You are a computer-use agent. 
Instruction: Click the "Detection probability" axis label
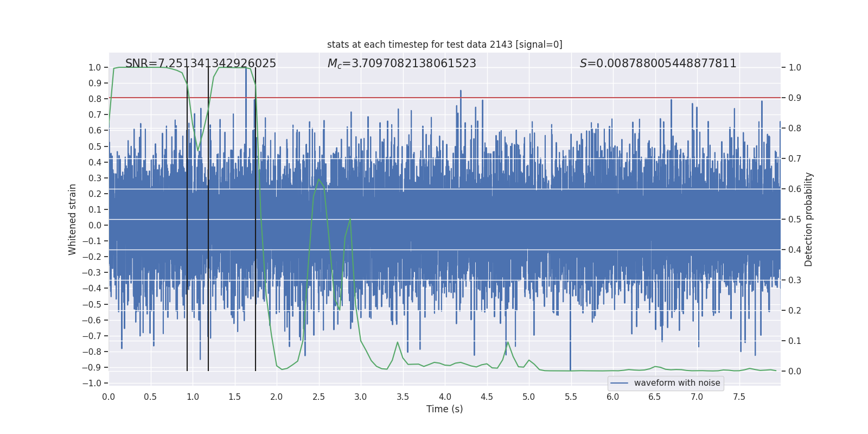tap(809, 219)
